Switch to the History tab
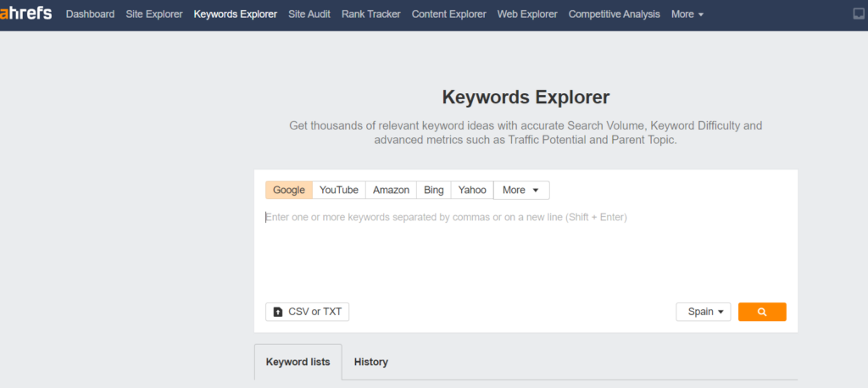 371,362
